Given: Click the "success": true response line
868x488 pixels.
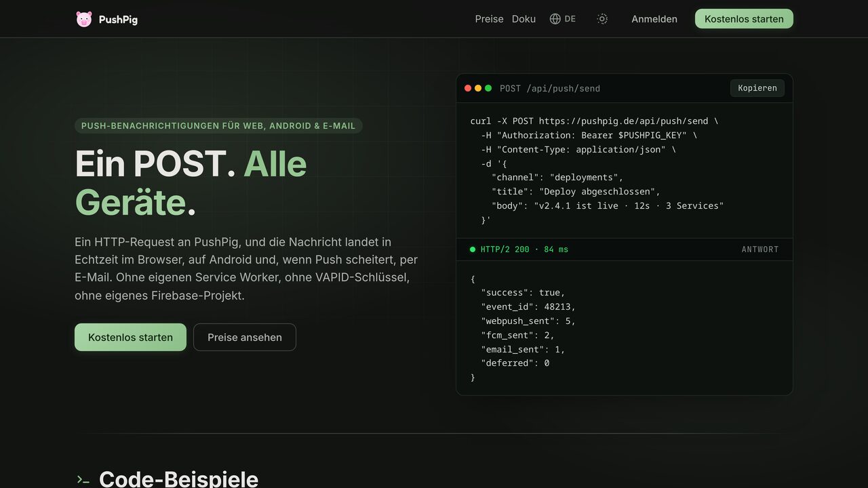Looking at the screenshot, I should point(523,292).
